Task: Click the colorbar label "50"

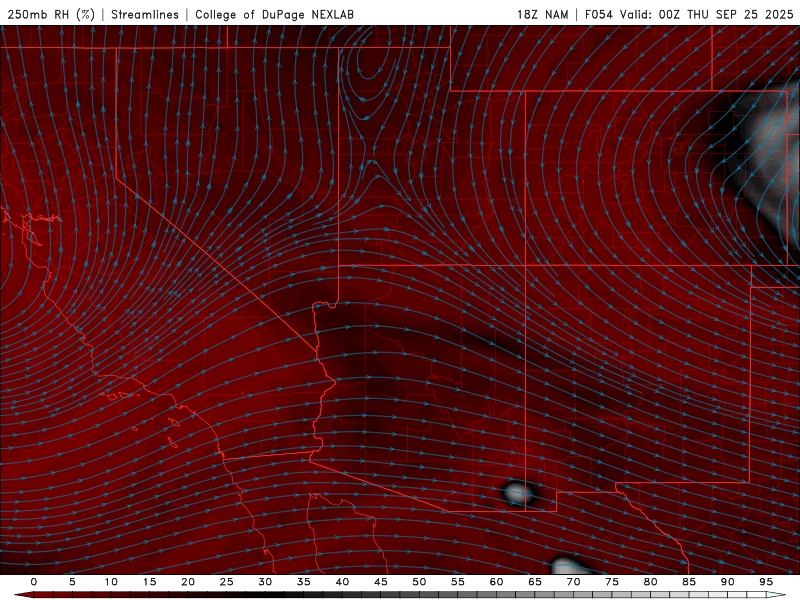Action: (x=419, y=582)
